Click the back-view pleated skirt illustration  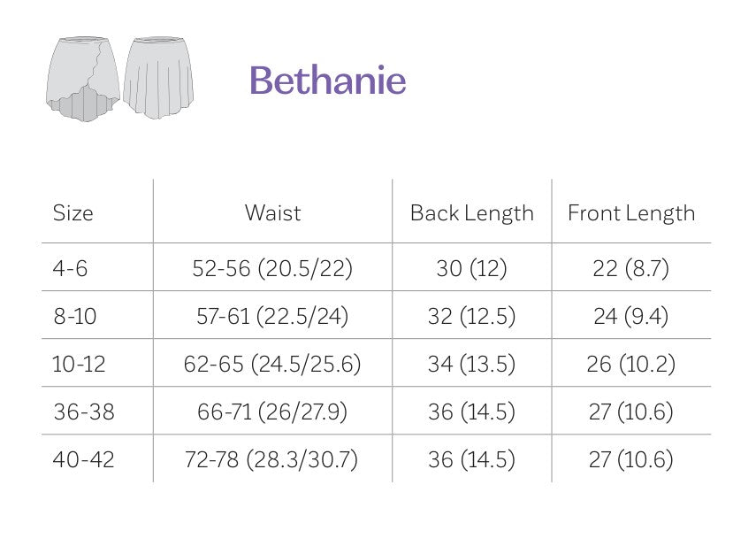point(158,77)
